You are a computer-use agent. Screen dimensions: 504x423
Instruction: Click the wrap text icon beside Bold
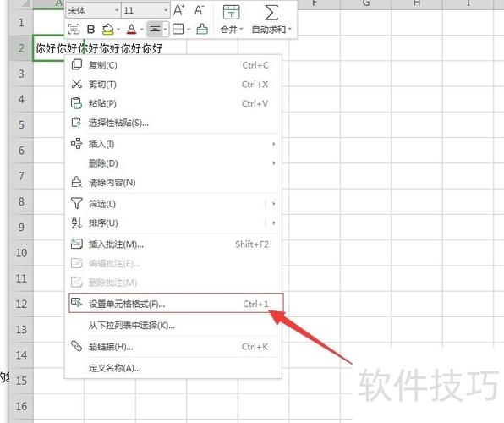pos(74,30)
